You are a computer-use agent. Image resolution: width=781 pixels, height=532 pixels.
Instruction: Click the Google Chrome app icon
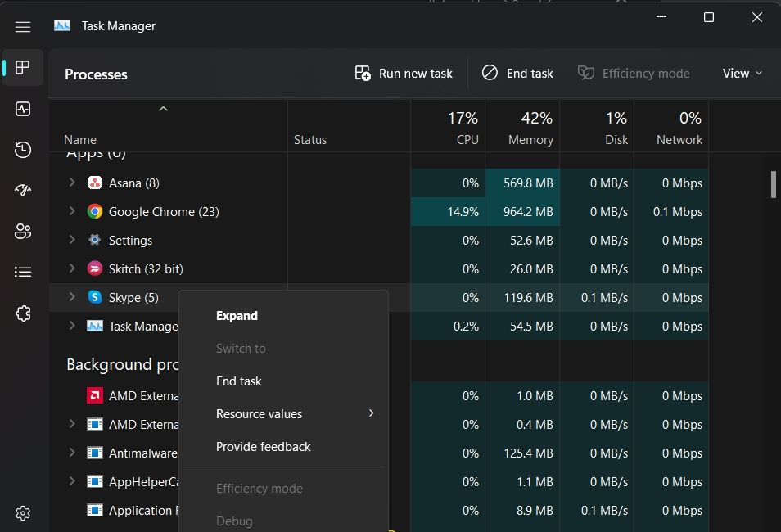[95, 211]
